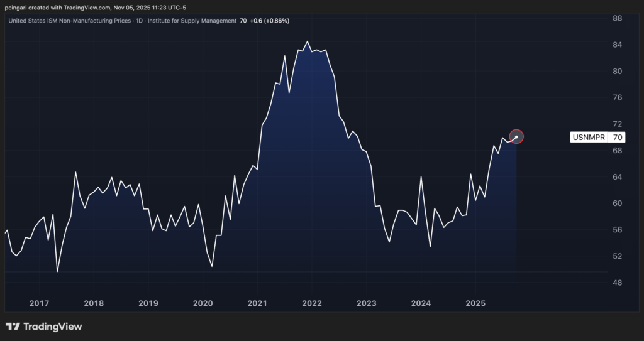Click the USNMPR symbol label
This screenshot has height=341, width=644.
point(589,137)
